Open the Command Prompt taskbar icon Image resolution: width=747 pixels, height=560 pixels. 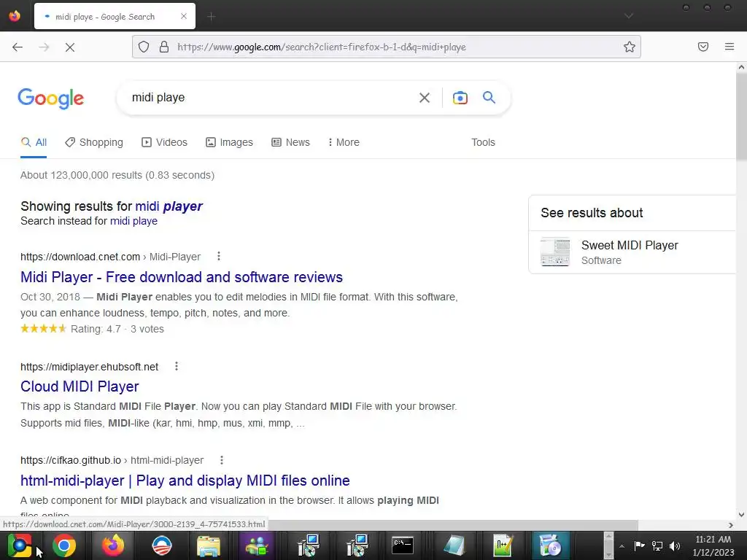tap(403, 545)
